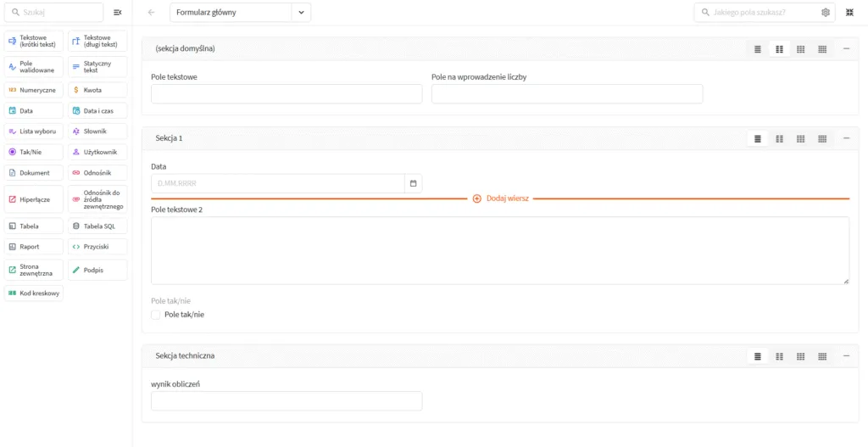This screenshot has width=868, height=447.
Task: Select the Kod kreskowy field type
Action: [x=34, y=293]
